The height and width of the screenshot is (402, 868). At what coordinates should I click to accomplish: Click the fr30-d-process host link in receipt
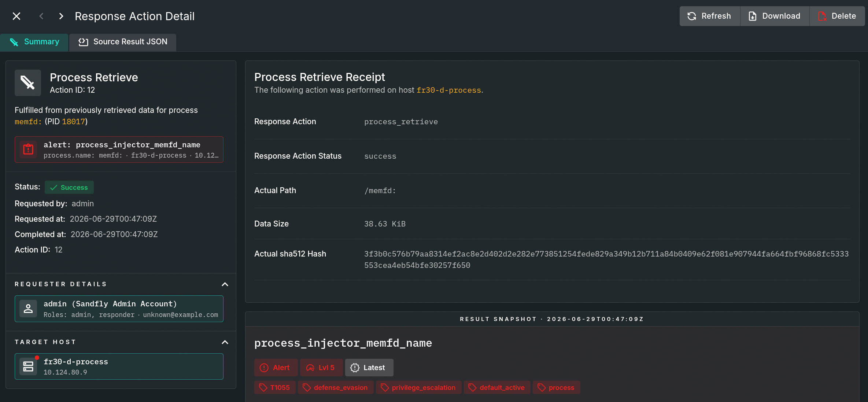pos(448,90)
